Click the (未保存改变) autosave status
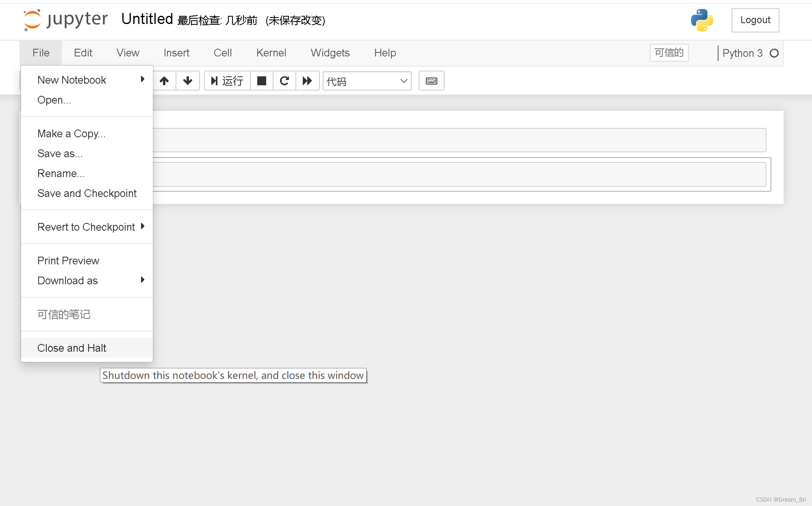812x506 pixels. coord(295,20)
